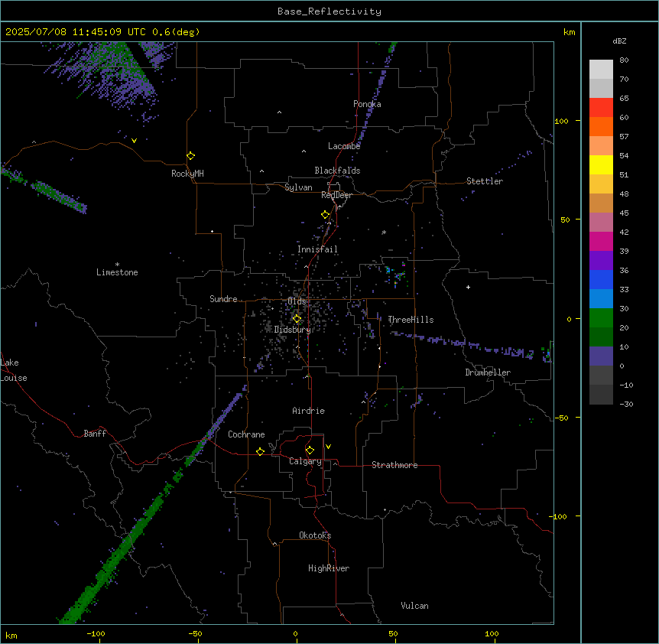Viewport: 659px width, 644px height.
Task: Click the Drumheller label on the map
Action: [x=488, y=372]
